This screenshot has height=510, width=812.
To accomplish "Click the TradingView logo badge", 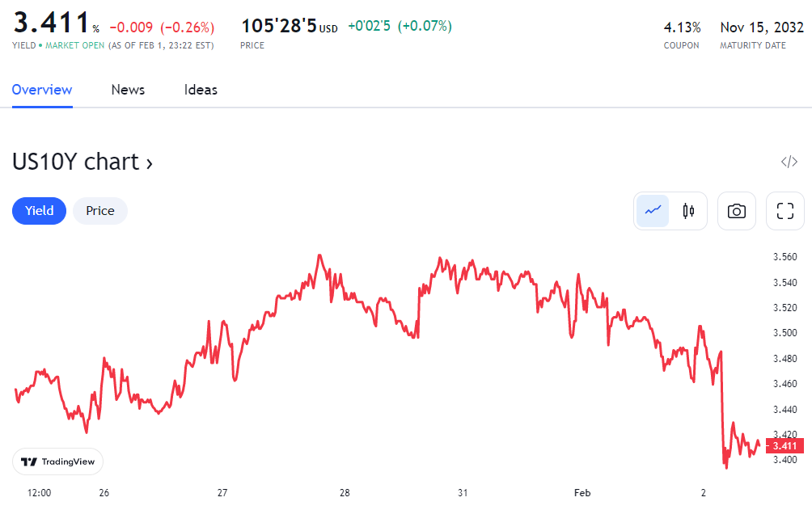I will pyautogui.click(x=57, y=462).
